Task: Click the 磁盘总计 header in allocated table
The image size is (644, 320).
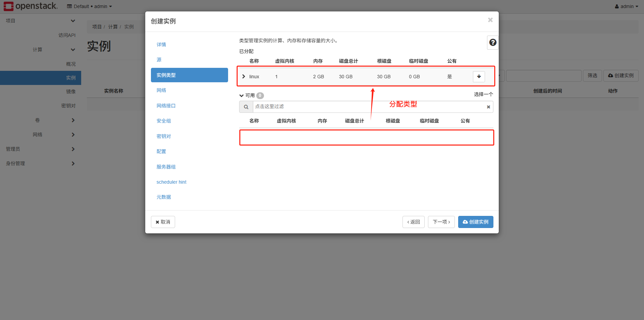Action: pos(348,61)
